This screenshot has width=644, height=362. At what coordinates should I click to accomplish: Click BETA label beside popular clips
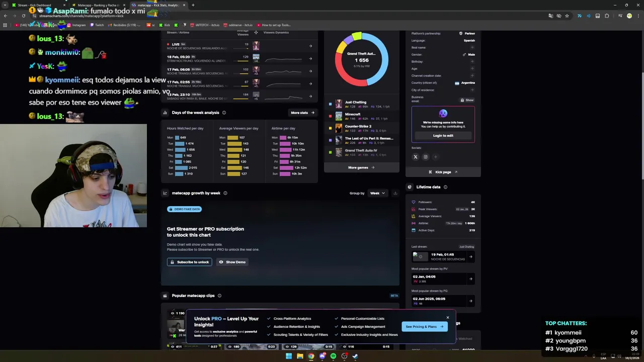tap(394, 296)
